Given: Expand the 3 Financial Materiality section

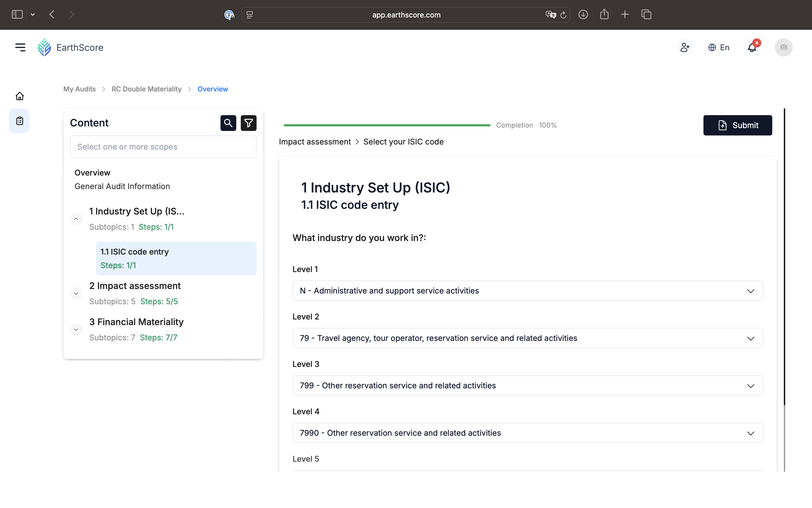Looking at the screenshot, I should point(76,330).
